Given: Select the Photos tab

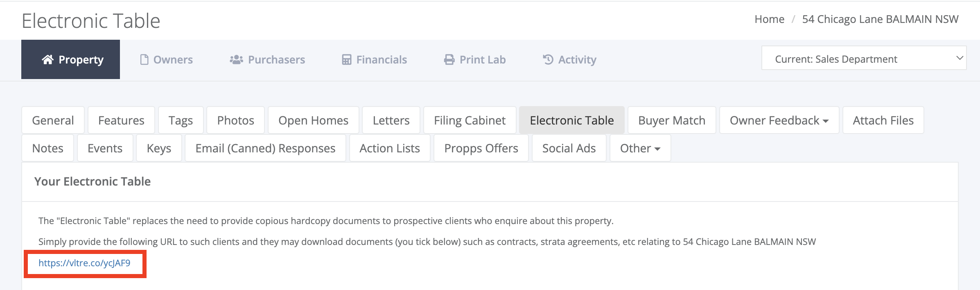Looking at the screenshot, I should pyautogui.click(x=235, y=120).
